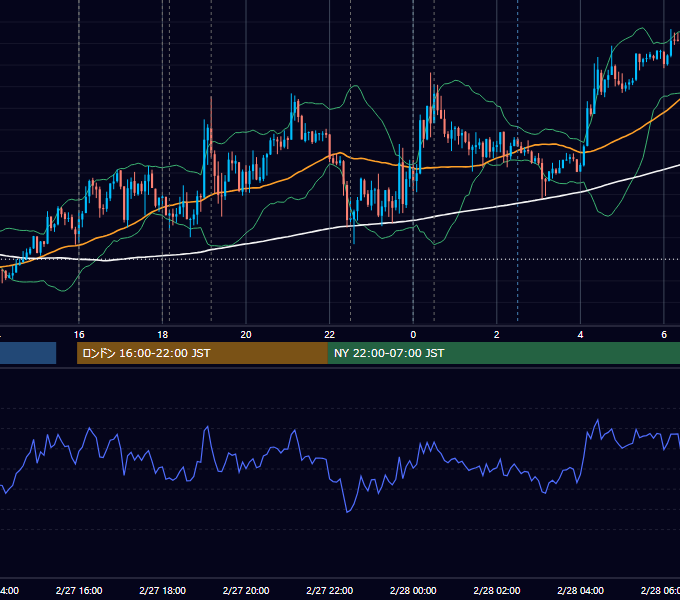Click the 2/28 00:00 time label
Image resolution: width=680 pixels, height=600 pixels.
413,590
